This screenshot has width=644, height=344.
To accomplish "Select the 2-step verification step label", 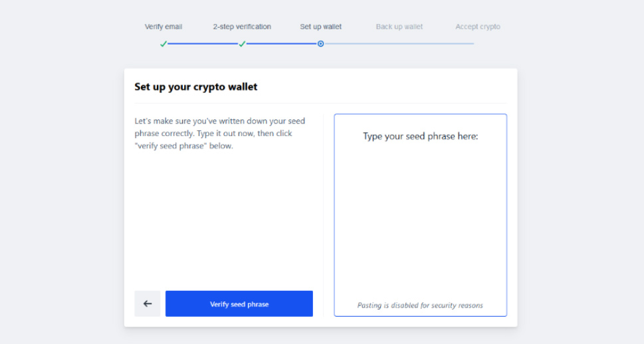I will [x=242, y=27].
